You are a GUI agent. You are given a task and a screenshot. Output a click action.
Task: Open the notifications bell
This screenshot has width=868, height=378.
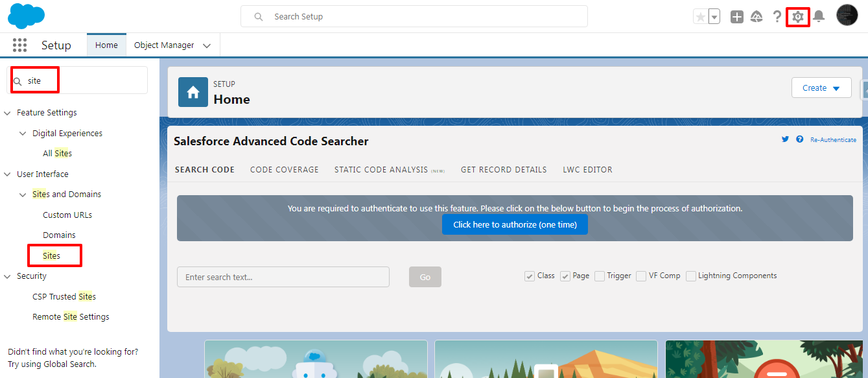(x=819, y=17)
